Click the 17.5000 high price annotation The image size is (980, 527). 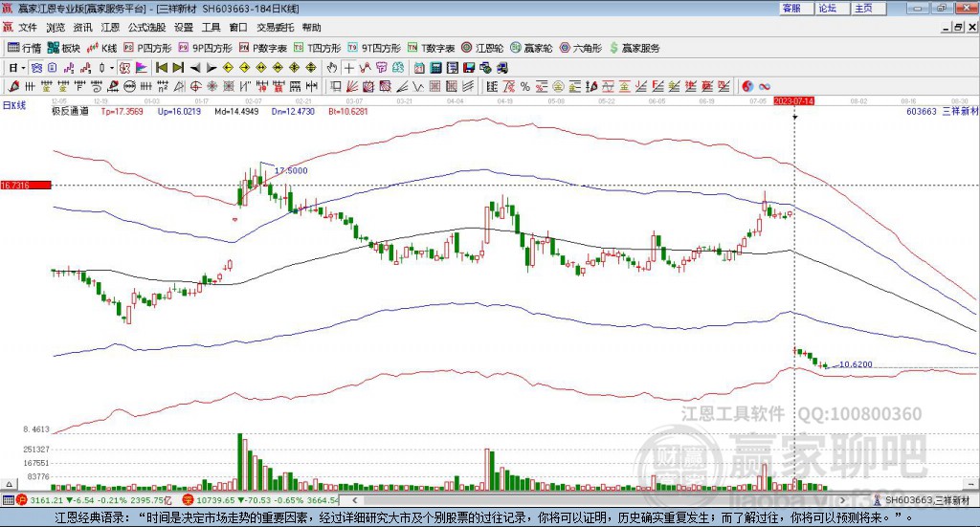coord(291,170)
